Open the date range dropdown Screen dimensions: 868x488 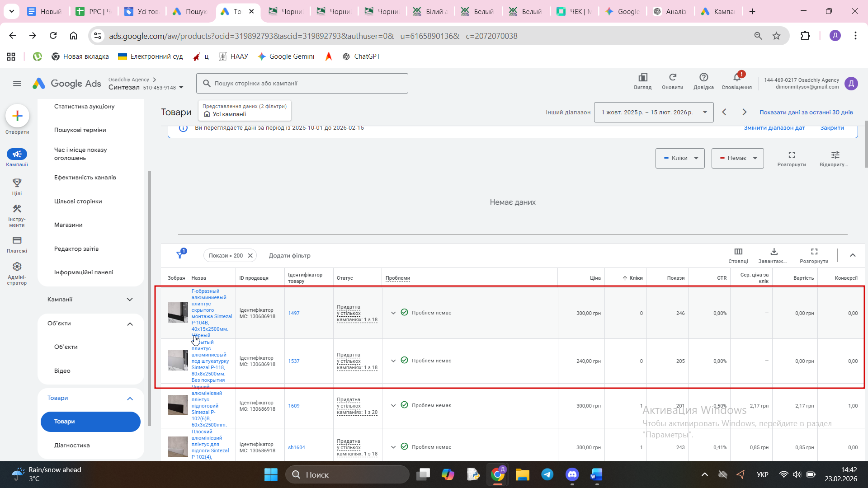pos(653,113)
